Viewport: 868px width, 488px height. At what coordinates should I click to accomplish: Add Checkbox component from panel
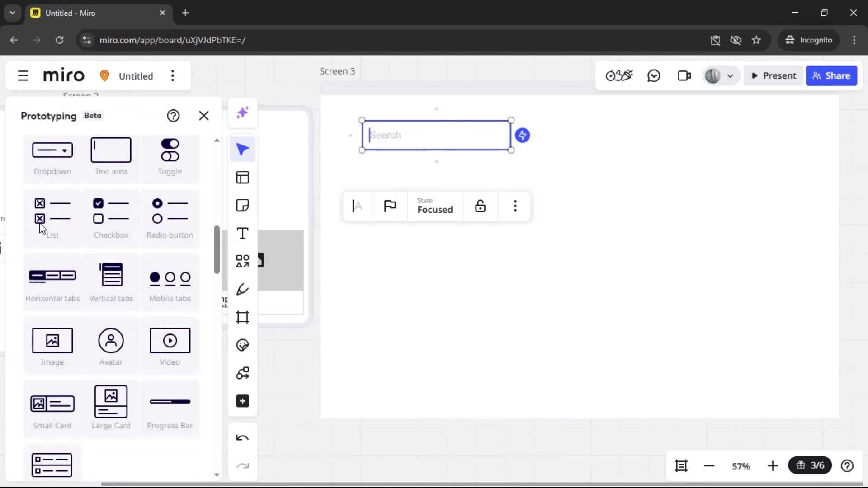click(111, 219)
